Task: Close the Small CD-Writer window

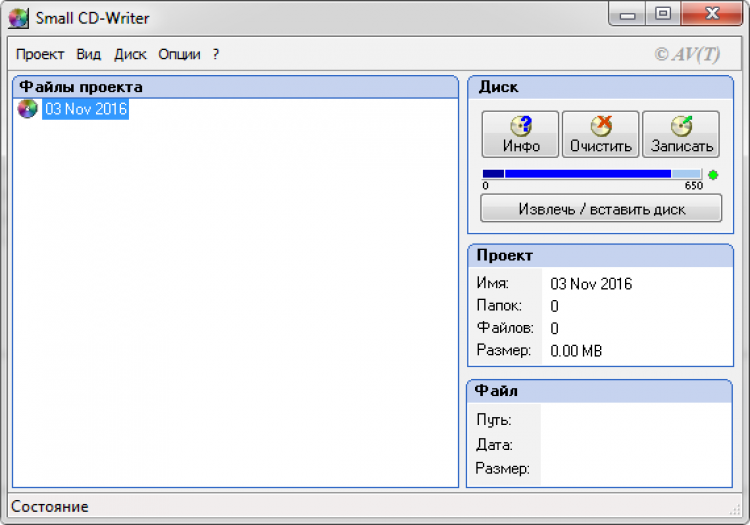Action: 712,14
